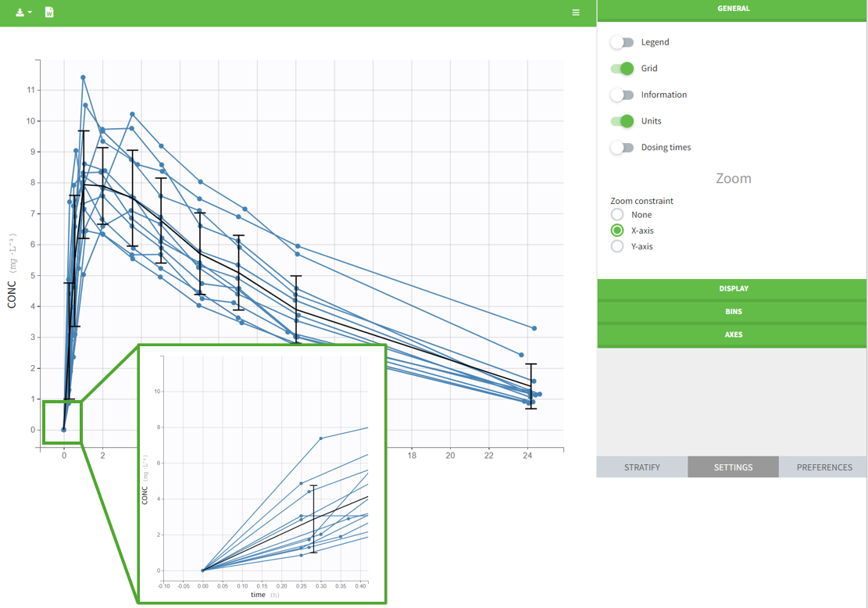Turn off the Grid toggle
This screenshot has width=868, height=608.
click(622, 69)
